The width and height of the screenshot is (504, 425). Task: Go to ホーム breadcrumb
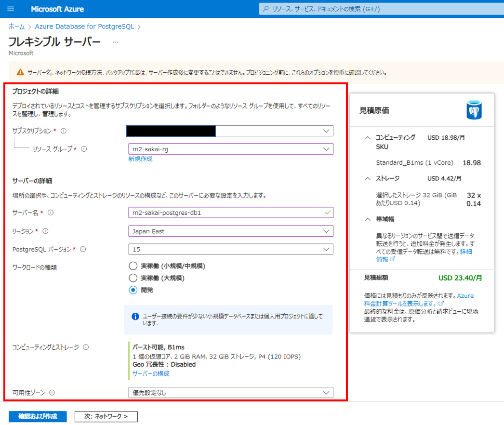click(17, 27)
